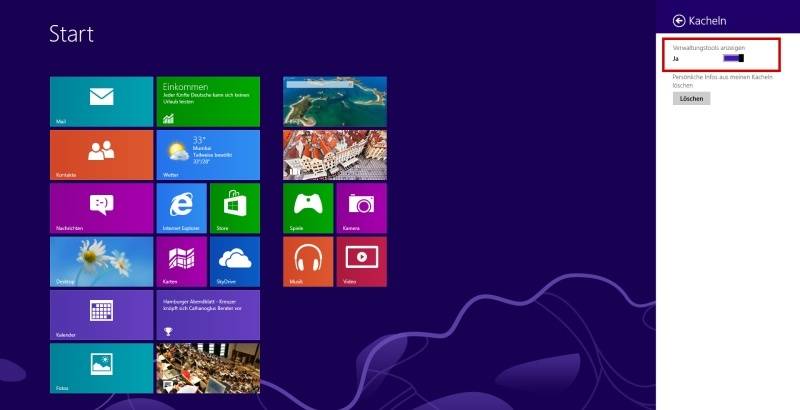Open the Fotos tile
Viewport: 800px width, 410px height.
point(102,368)
